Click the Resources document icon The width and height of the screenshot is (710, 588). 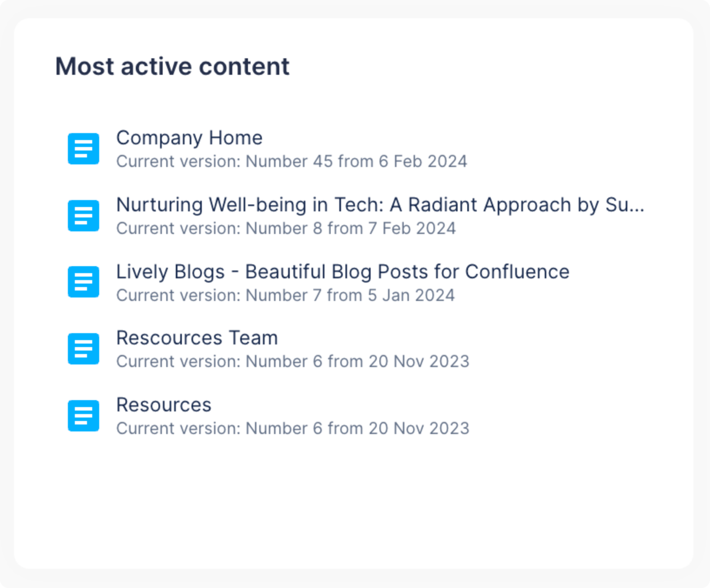(83, 415)
